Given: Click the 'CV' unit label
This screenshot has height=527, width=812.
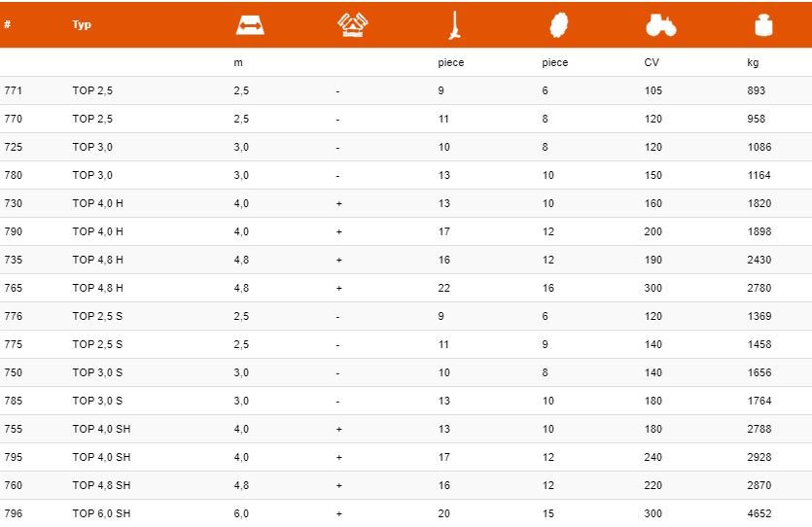Looking at the screenshot, I should (x=652, y=62).
